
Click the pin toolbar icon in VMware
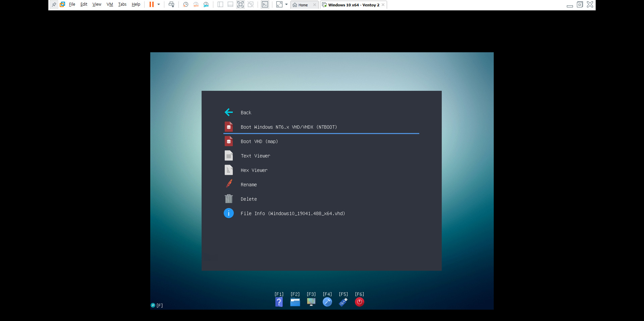click(x=54, y=5)
